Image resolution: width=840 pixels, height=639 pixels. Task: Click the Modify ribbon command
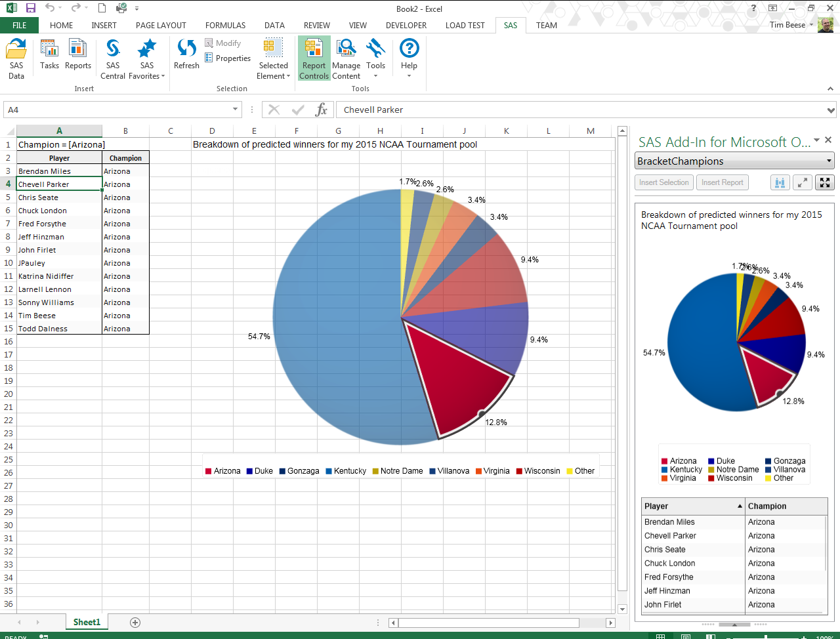223,43
